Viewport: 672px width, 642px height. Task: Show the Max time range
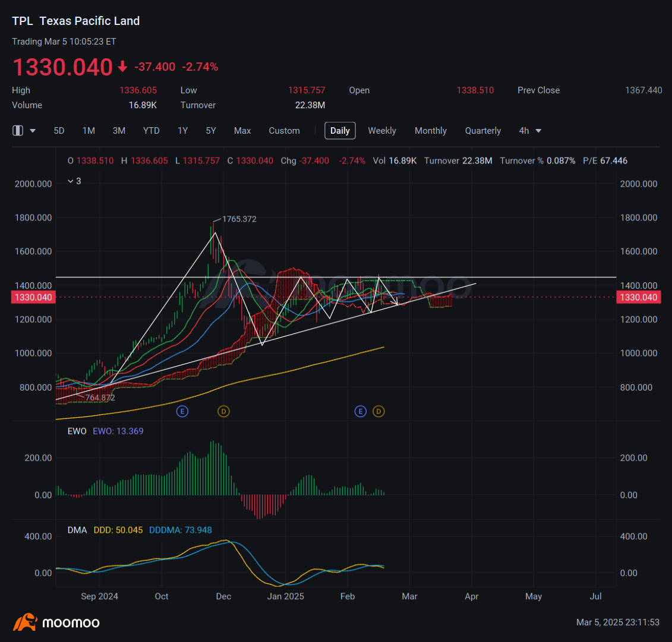click(242, 131)
